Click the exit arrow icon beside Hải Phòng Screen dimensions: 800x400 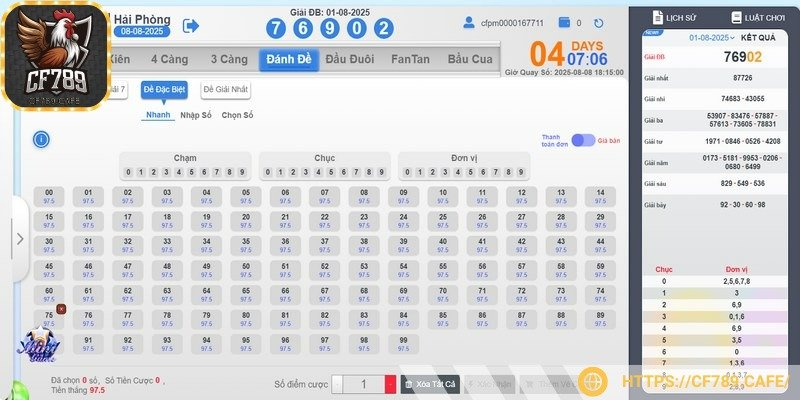pos(191,26)
